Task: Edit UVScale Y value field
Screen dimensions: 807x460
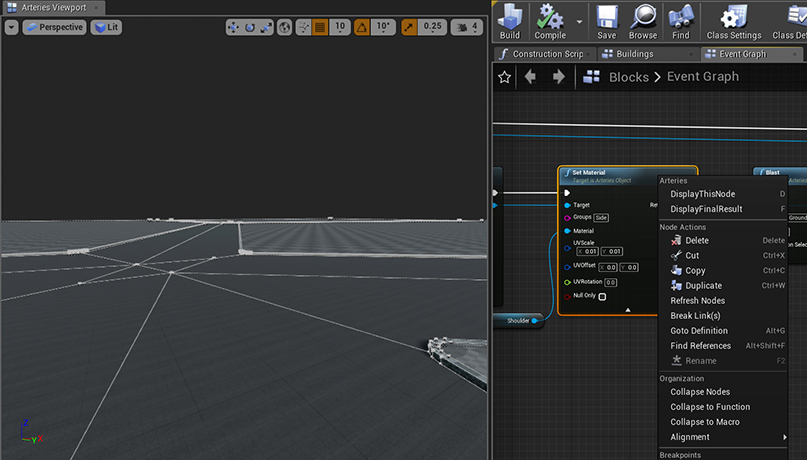Action: [612, 252]
